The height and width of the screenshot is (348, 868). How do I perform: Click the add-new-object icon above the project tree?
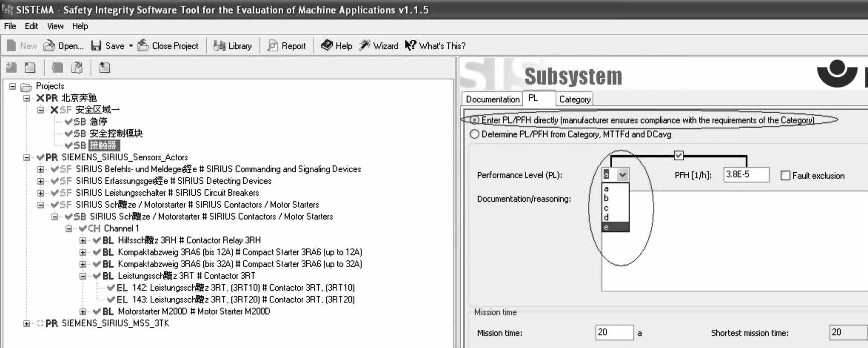11,67
